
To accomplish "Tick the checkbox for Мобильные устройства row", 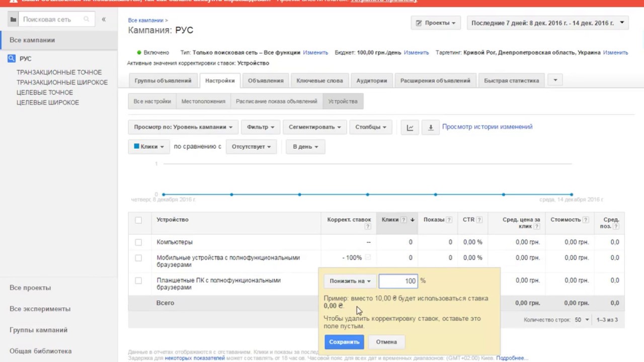I will (x=138, y=258).
